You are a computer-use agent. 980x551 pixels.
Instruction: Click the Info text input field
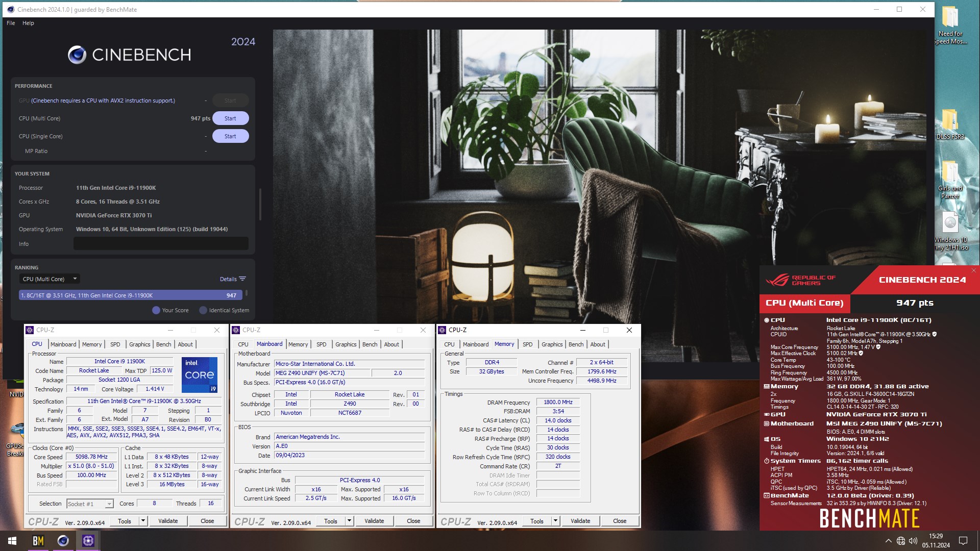(x=161, y=244)
